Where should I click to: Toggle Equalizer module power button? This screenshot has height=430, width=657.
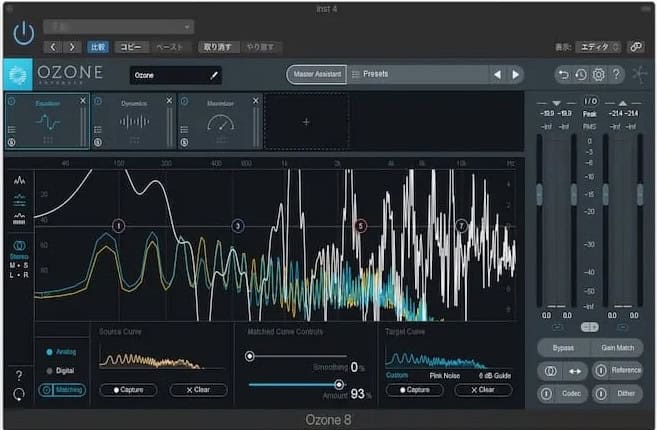coord(12,101)
